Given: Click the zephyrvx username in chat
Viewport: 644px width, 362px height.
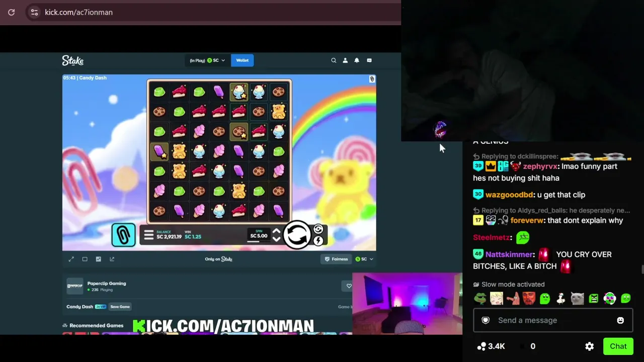Looking at the screenshot, I should (x=540, y=166).
